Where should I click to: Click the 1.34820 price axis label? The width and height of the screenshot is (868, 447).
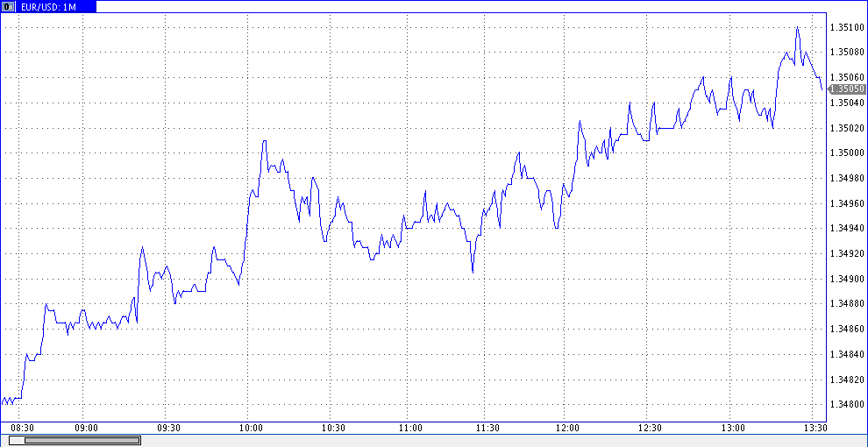(848, 380)
